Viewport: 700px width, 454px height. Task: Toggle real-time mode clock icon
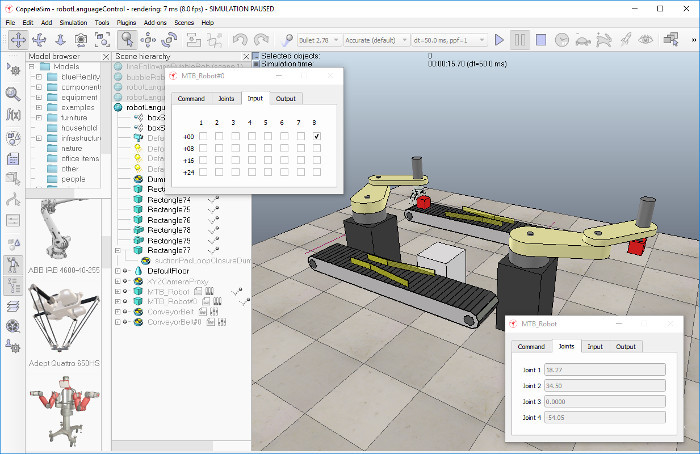pos(562,40)
